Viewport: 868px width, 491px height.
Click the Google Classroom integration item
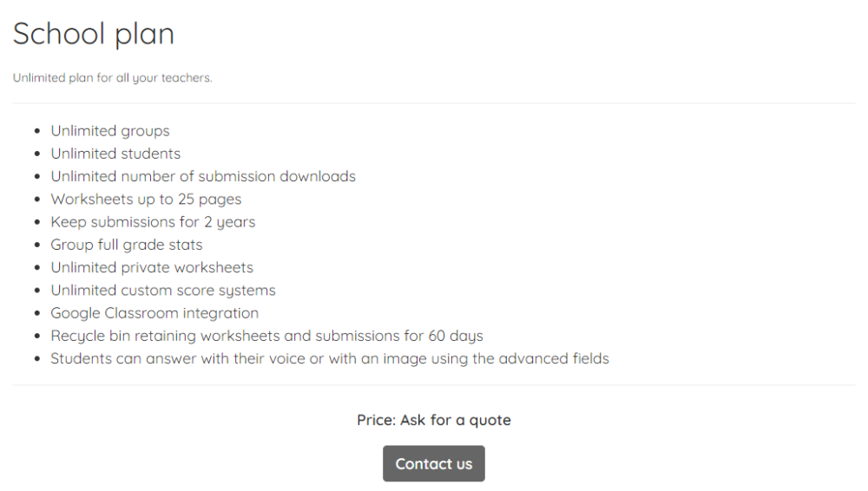[155, 313]
